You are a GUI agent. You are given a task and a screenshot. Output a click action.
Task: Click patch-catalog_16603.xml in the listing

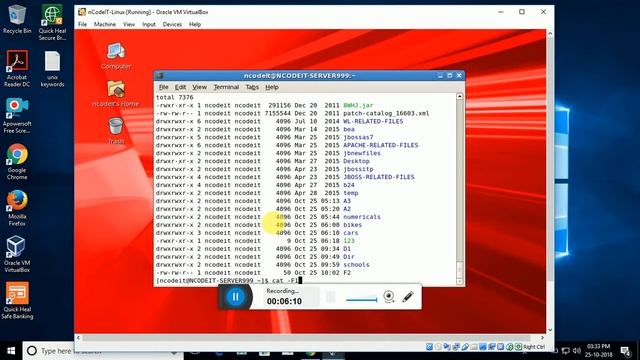click(x=386, y=113)
